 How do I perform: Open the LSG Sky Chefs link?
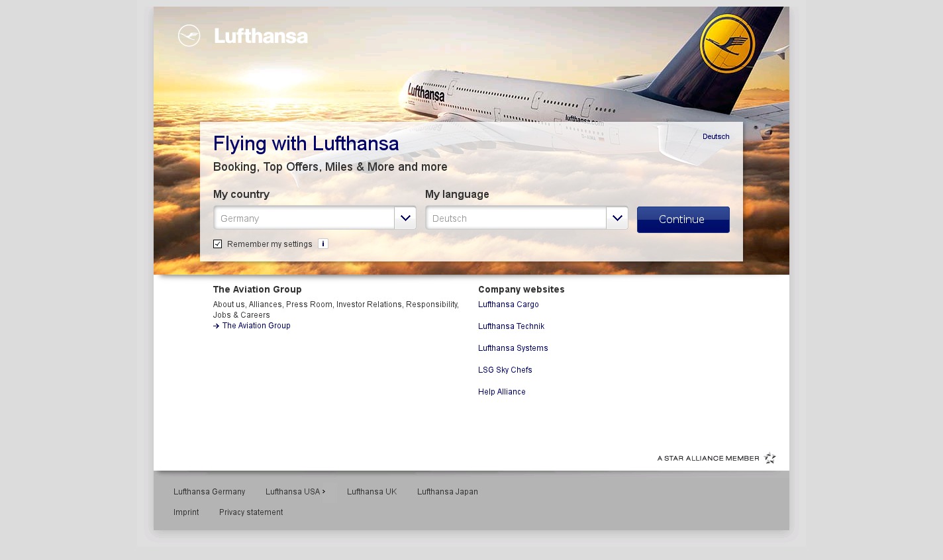click(x=505, y=370)
